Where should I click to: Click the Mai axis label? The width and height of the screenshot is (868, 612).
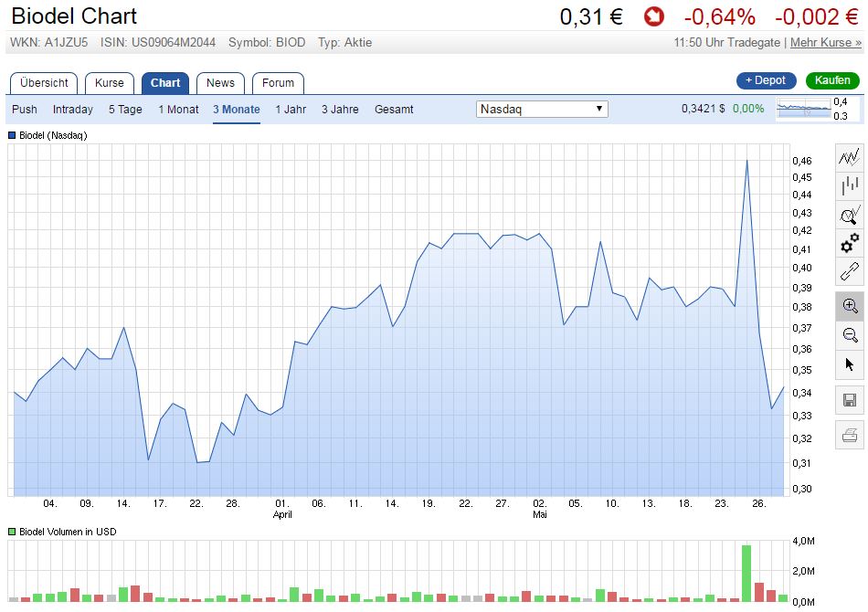tap(540, 514)
